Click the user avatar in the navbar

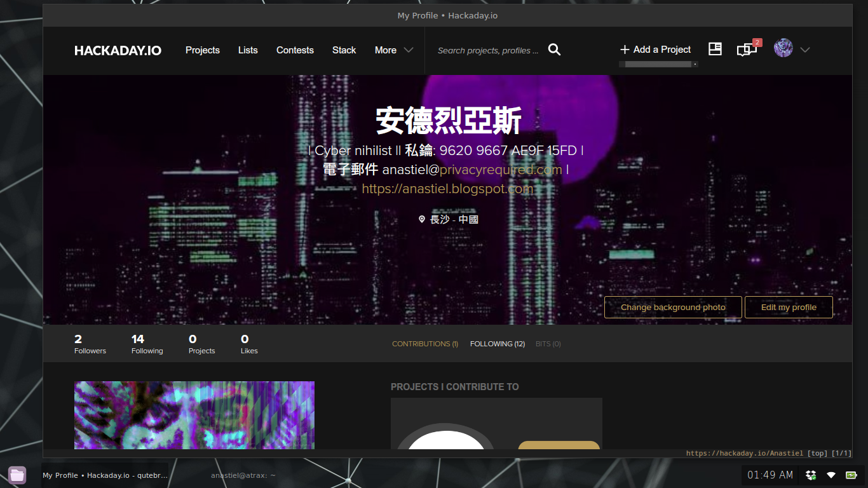(783, 48)
